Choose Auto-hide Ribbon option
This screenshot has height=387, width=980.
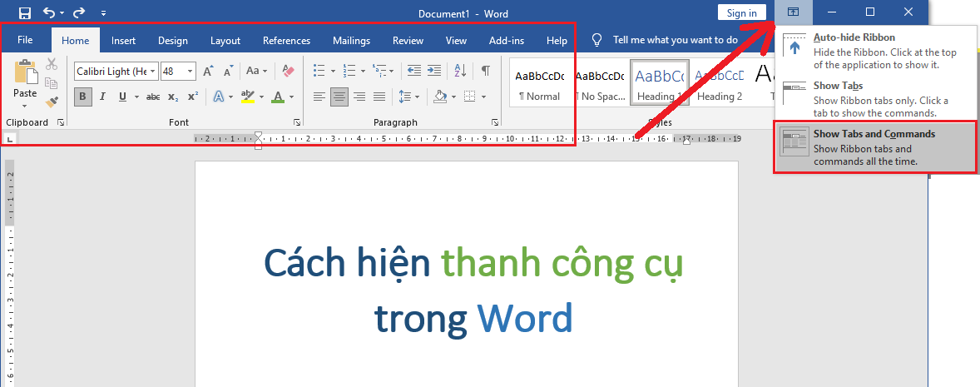(875, 51)
